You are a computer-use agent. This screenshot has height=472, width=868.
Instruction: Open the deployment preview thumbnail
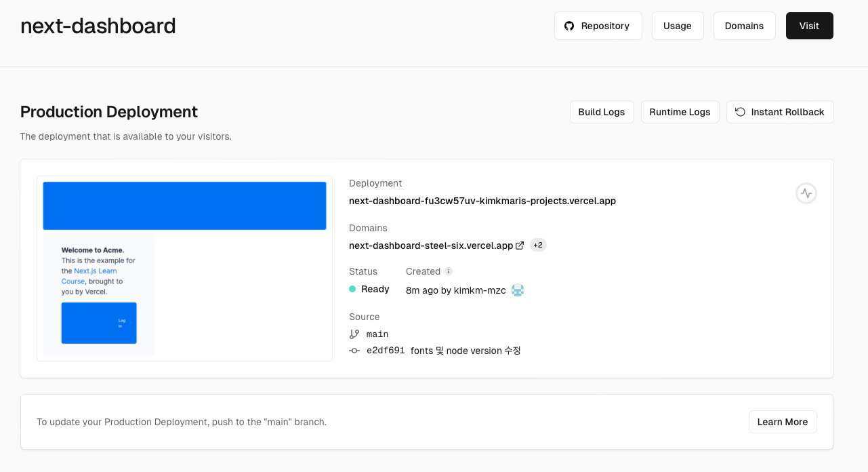184,269
